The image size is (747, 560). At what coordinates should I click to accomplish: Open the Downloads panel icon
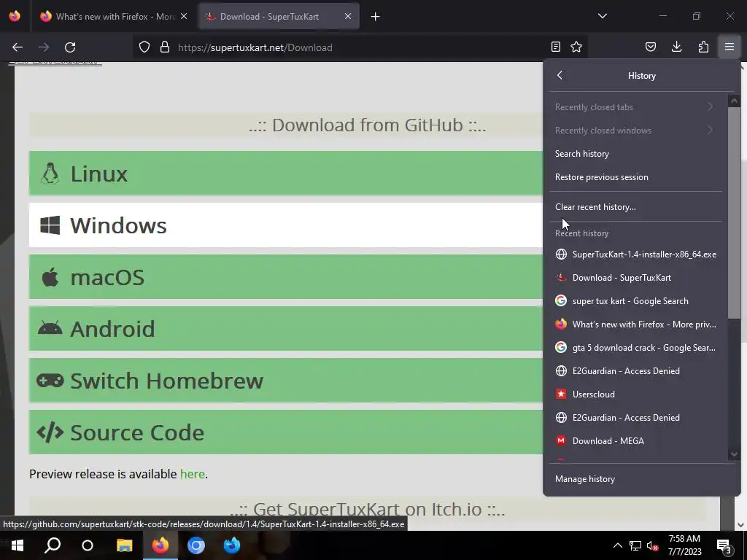pyautogui.click(x=676, y=47)
